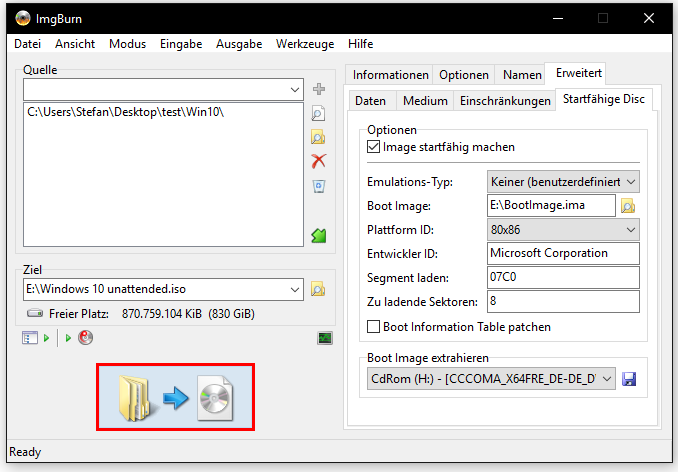Open the Ausgabe menu
Screen dimensions: 678x472
point(239,44)
